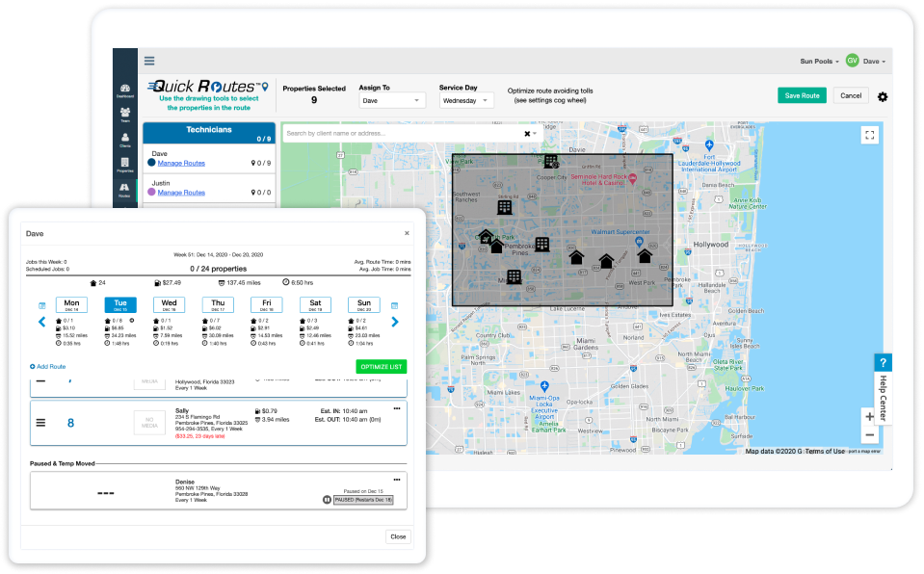This screenshot has width=924, height=574.
Task: Open the Sun Pools company dropdown
Action: (819, 60)
